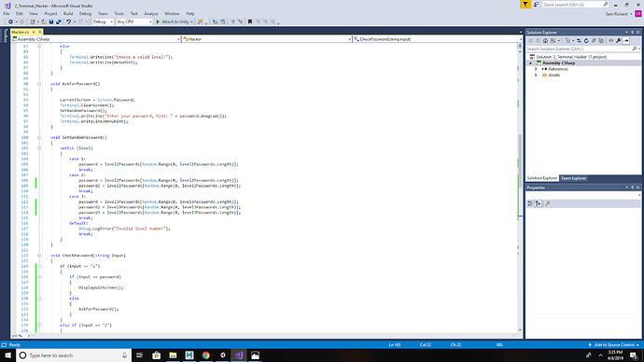Open the Build menu
The width and height of the screenshot is (644, 362).
pos(68,14)
